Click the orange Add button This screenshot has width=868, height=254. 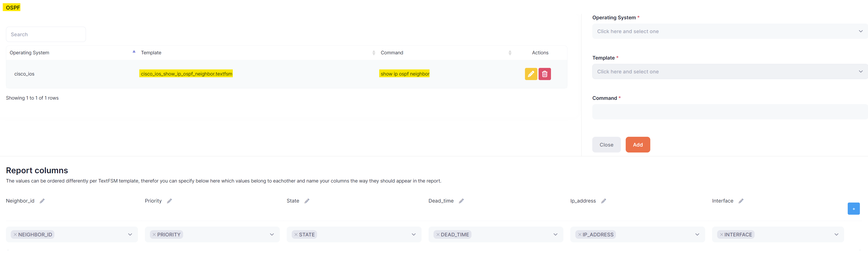click(x=638, y=145)
